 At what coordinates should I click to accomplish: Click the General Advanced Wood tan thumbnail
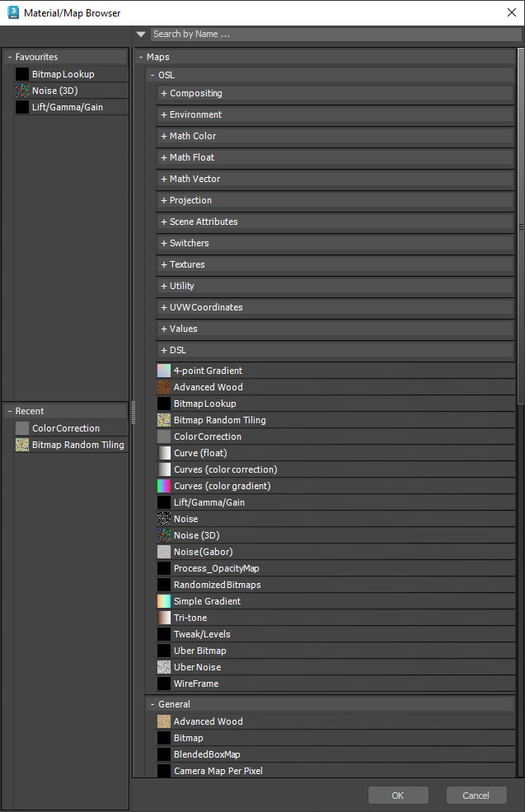(x=164, y=721)
